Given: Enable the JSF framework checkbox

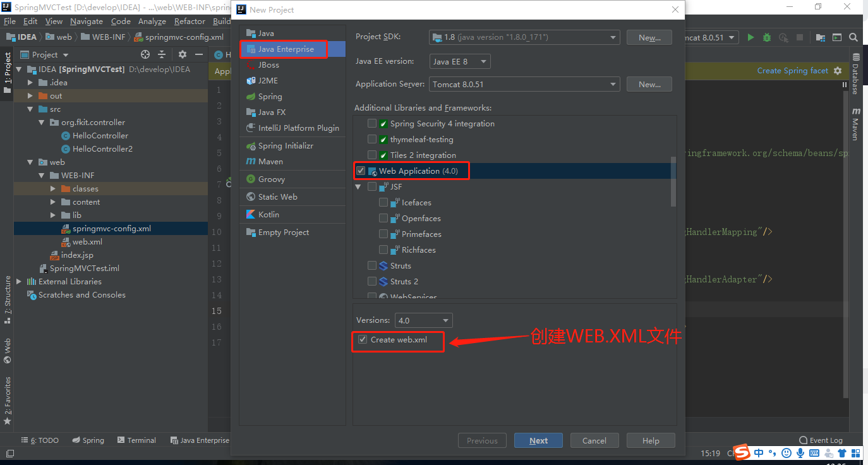Looking at the screenshot, I should tap(372, 187).
